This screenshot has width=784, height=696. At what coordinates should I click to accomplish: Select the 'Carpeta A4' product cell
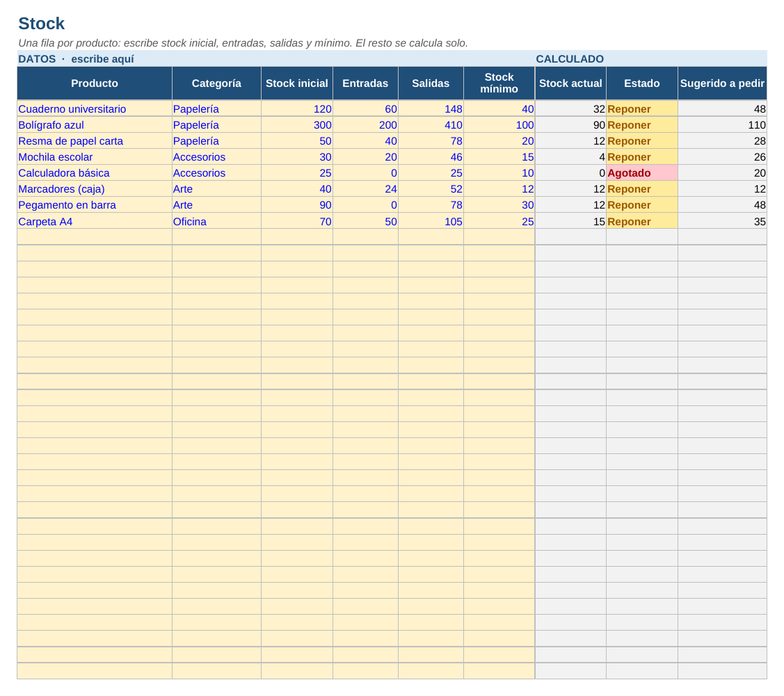coord(95,221)
